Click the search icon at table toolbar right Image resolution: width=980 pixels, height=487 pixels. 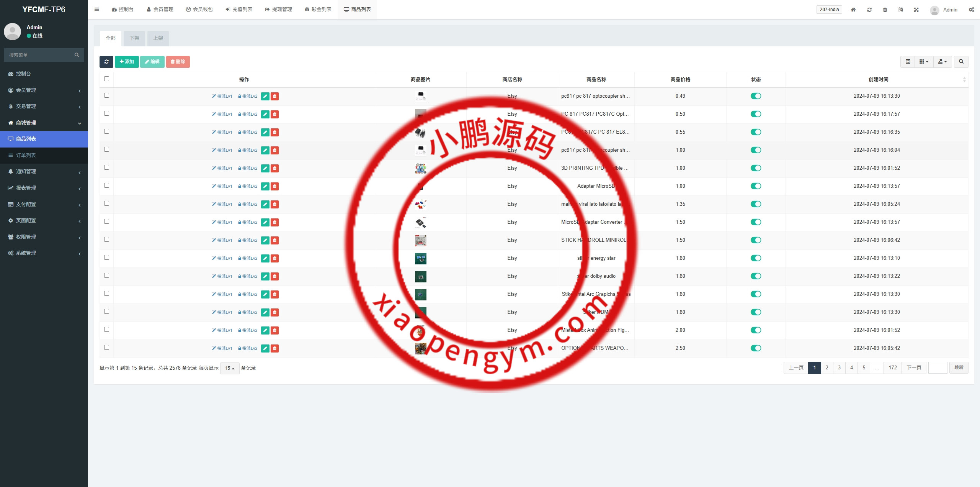tap(961, 62)
